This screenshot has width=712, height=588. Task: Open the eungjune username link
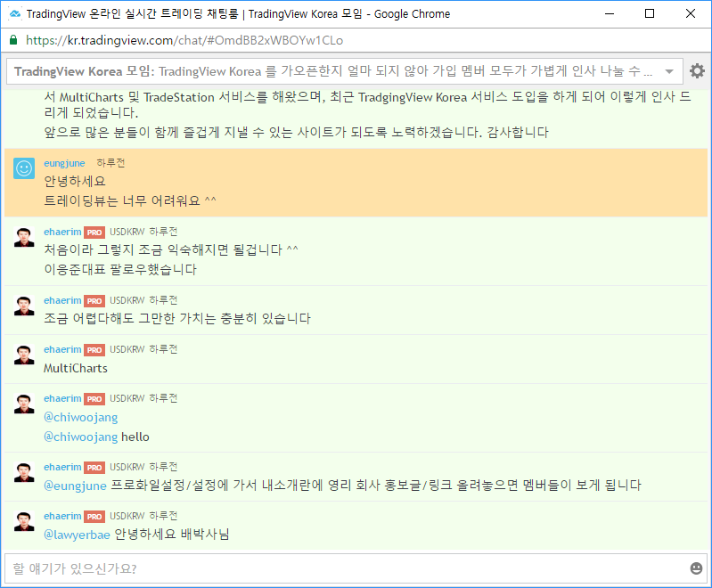click(64, 163)
